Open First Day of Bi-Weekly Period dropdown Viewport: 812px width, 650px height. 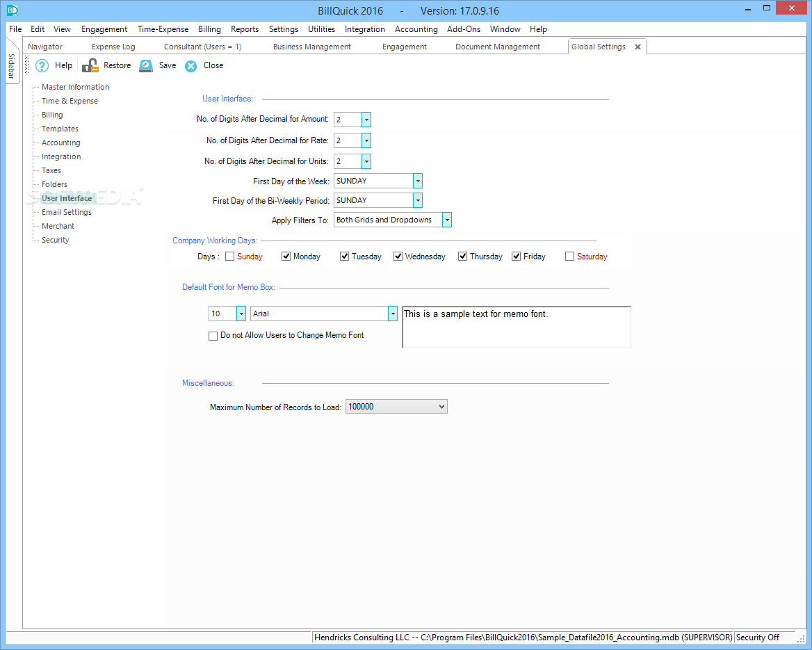[x=417, y=200]
